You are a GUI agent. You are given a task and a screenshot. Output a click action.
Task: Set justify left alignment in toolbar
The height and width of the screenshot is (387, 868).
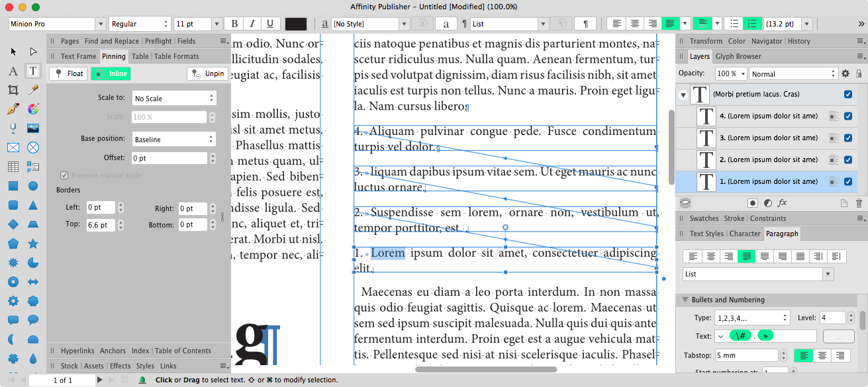[669, 24]
